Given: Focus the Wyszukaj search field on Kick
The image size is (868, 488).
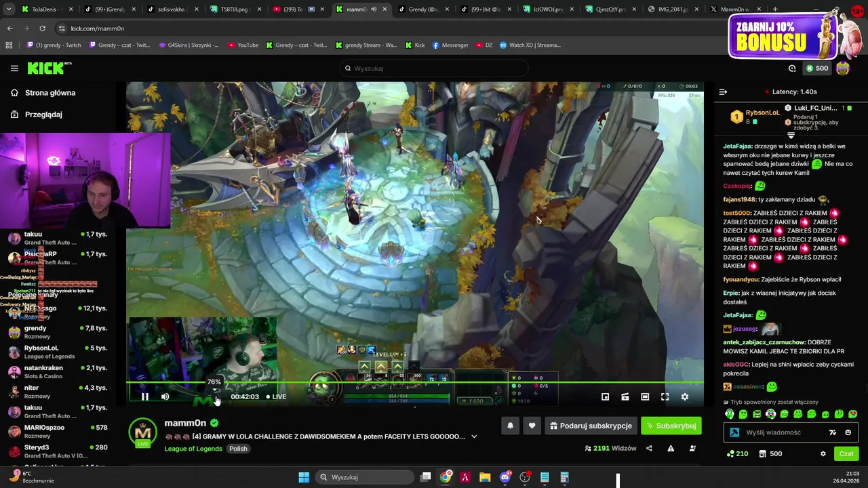Looking at the screenshot, I should (x=434, y=68).
